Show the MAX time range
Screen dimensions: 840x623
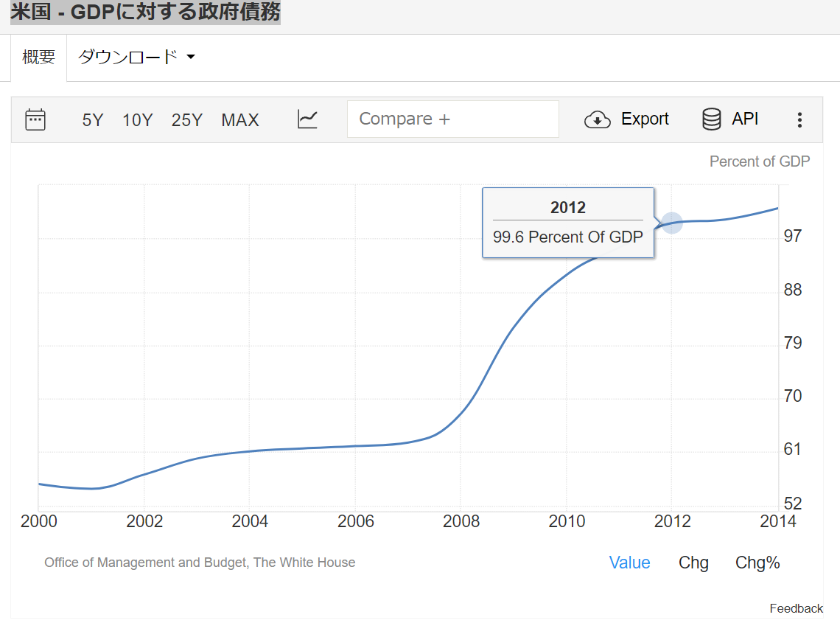[x=240, y=120]
